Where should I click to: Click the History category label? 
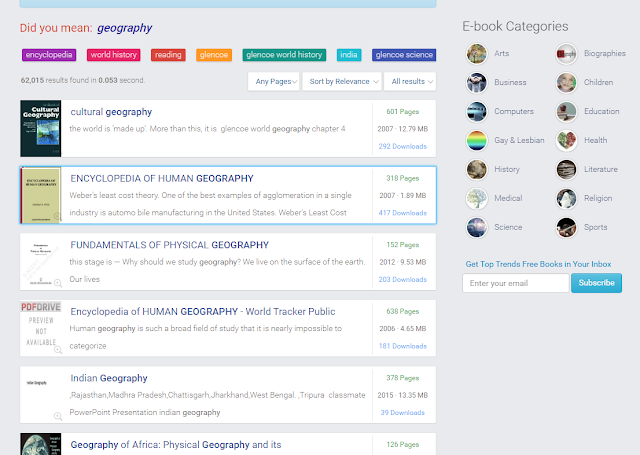(507, 169)
